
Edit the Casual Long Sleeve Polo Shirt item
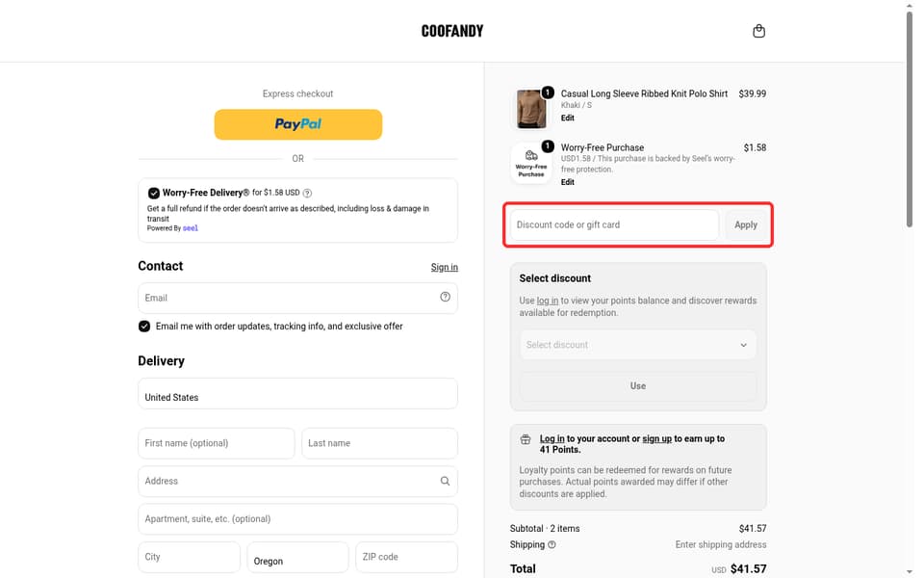coord(568,118)
